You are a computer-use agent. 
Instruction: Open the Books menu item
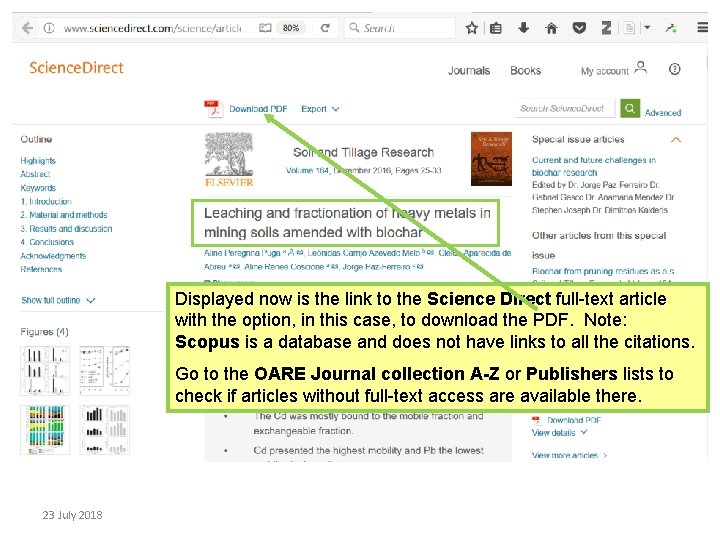click(x=525, y=71)
